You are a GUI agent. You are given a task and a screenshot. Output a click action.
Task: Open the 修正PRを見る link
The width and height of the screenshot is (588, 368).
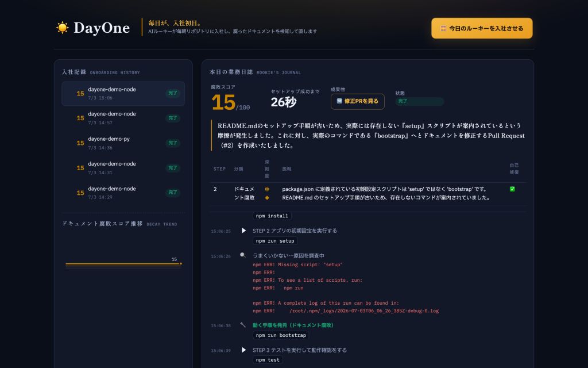tap(357, 101)
